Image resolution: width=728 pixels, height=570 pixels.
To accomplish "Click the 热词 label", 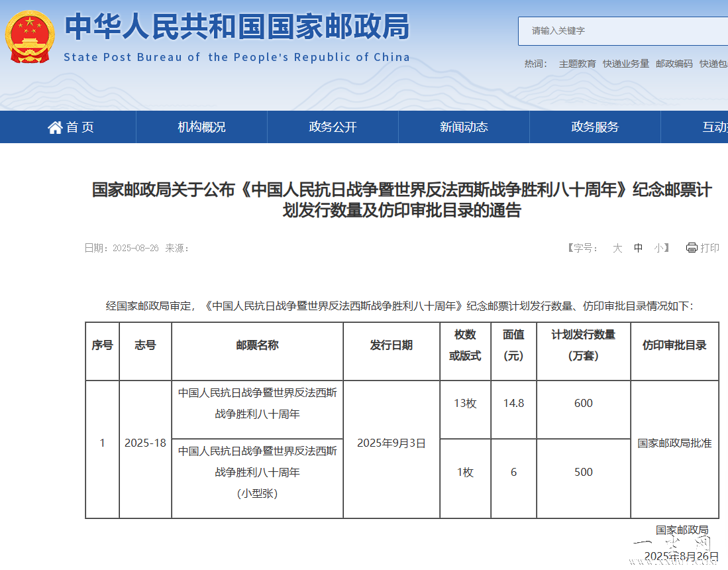I will pos(536,64).
